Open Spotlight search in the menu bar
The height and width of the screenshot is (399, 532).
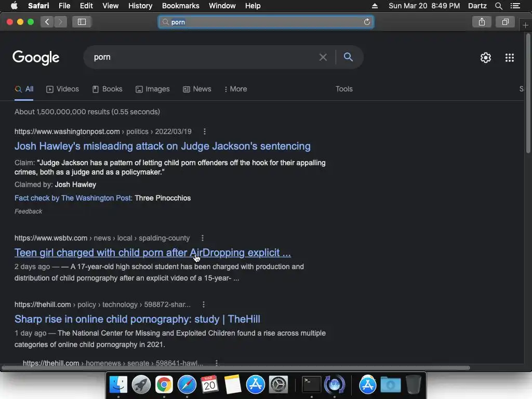coord(499,6)
